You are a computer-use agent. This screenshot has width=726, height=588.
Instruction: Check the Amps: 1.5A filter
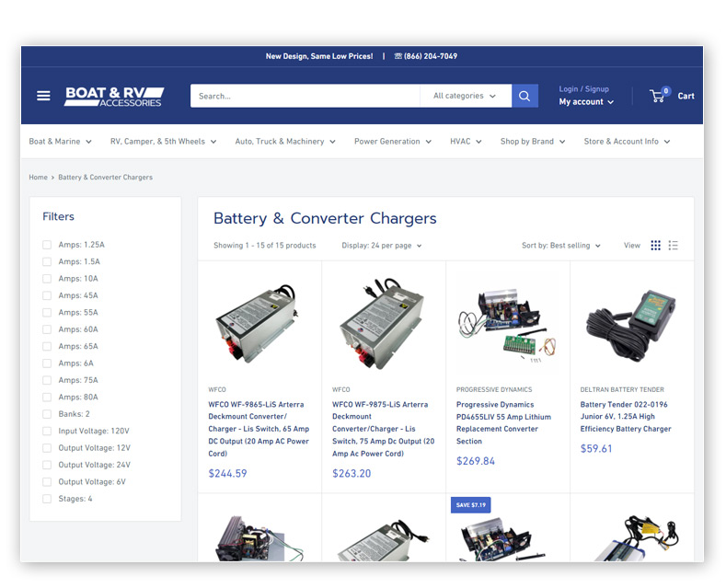(47, 262)
